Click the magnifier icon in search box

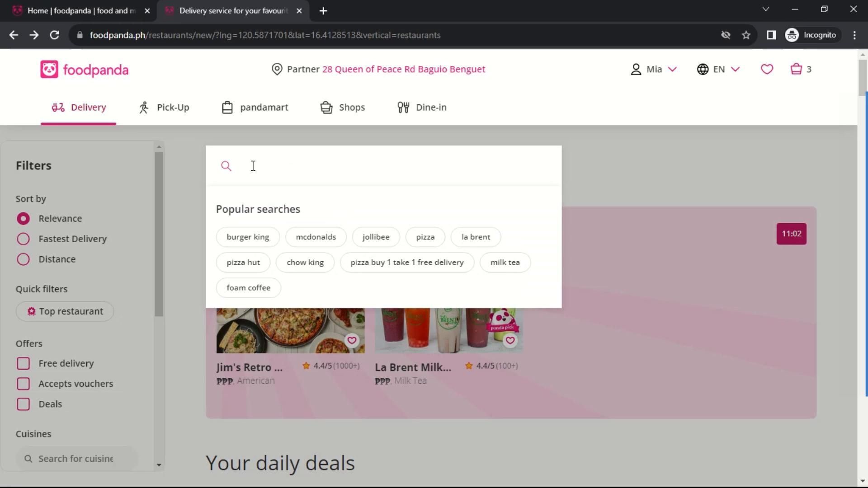coord(226,166)
